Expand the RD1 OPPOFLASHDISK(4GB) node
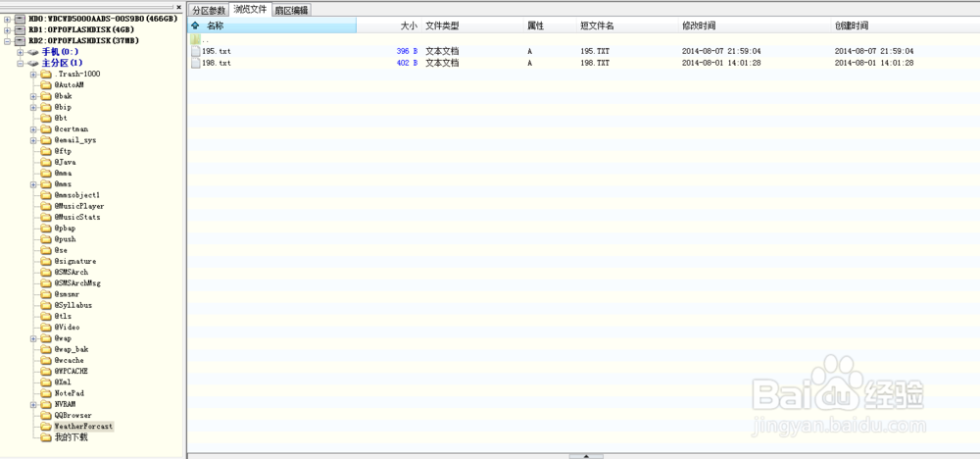The image size is (980, 459). [7, 29]
